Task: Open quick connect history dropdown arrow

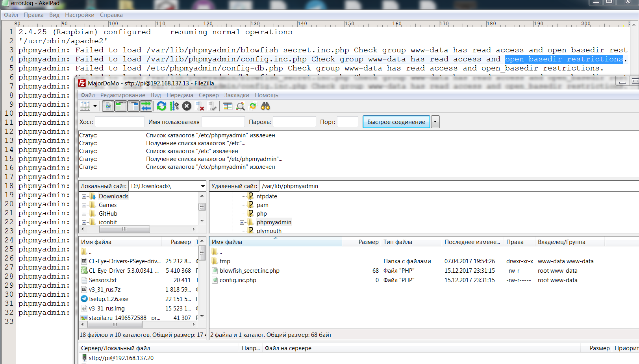Action: tap(435, 122)
